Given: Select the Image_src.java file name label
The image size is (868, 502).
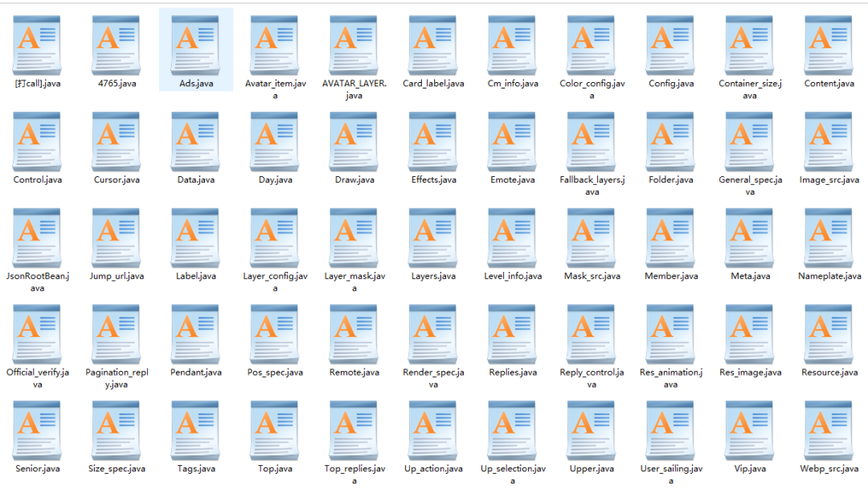Looking at the screenshot, I should tap(829, 179).
